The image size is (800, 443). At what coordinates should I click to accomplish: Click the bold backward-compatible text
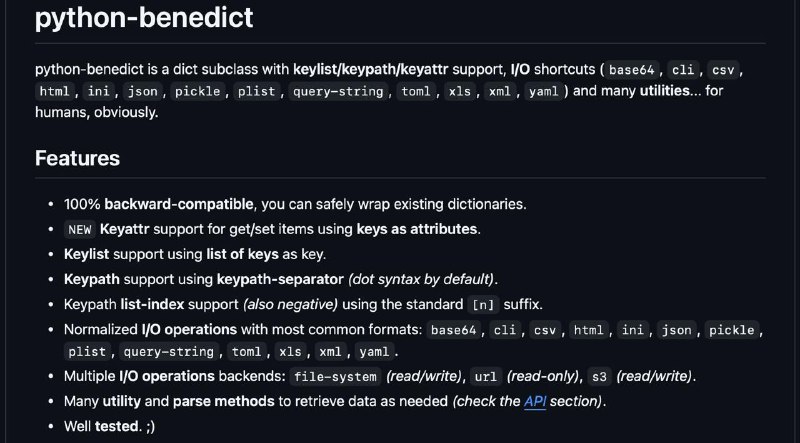179,204
